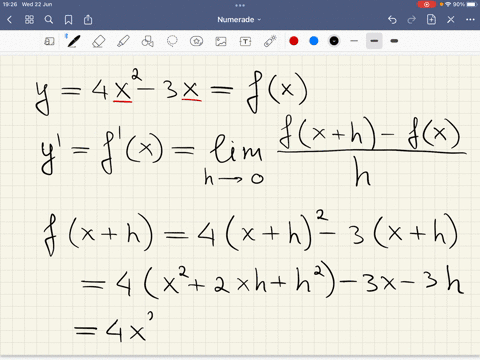Select the Text box tool
The image size is (480, 360).
click(245, 41)
